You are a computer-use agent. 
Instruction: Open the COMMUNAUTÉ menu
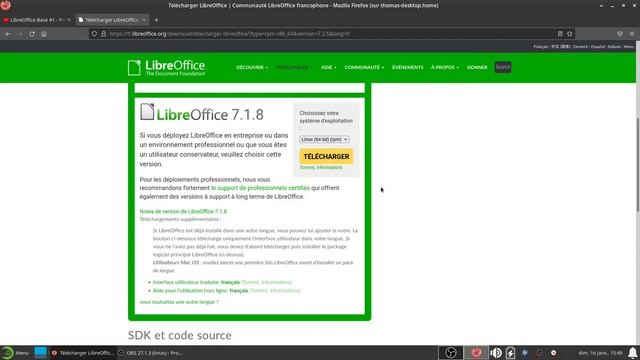(x=364, y=67)
